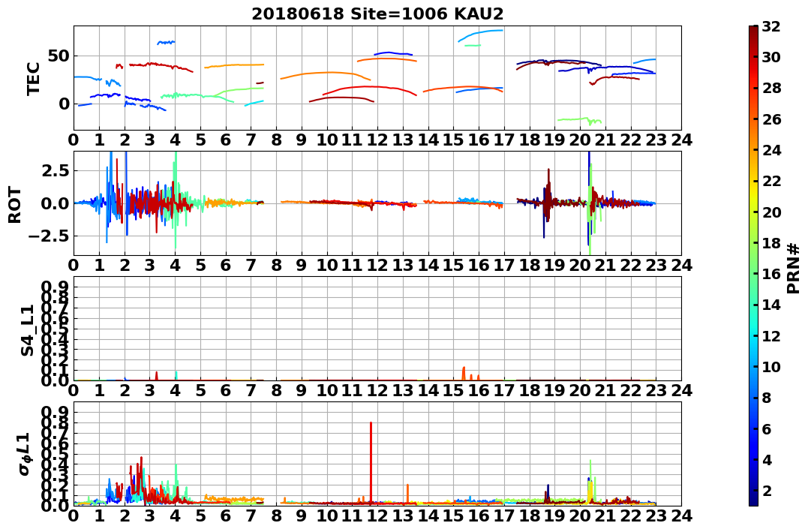This screenshot has width=808, height=532.
Task: Click x-tick '20' under the ROT panel
Action: coord(580,265)
